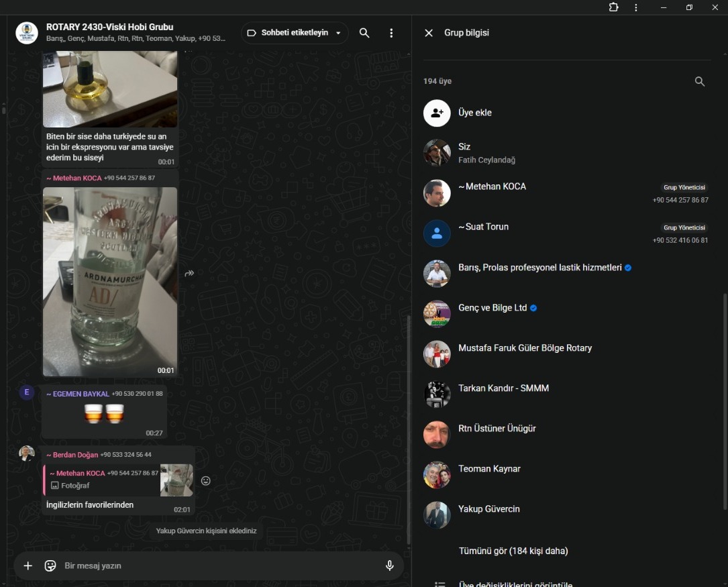This screenshot has width=728, height=587.
Task: Start voice recording with microphone icon
Action: click(x=389, y=566)
